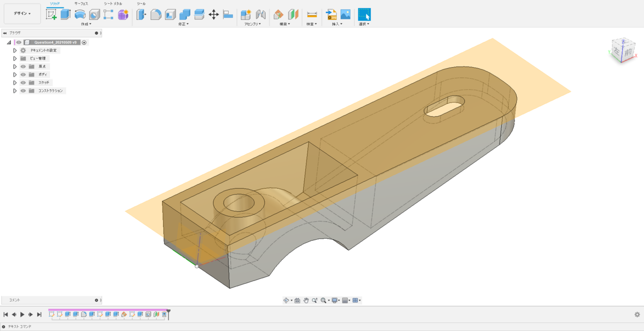Step timeline forward one feature

pos(31,314)
